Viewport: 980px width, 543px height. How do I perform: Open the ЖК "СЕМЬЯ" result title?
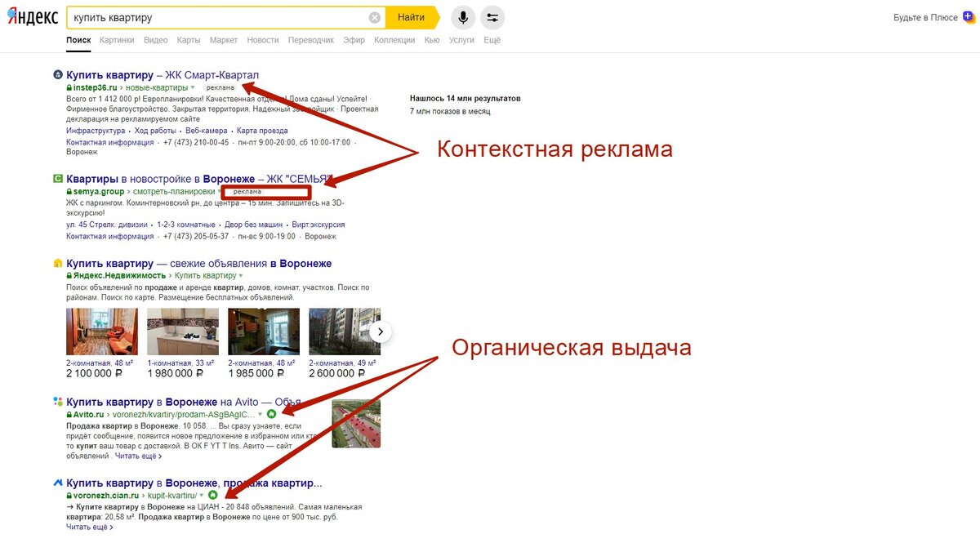click(200, 179)
